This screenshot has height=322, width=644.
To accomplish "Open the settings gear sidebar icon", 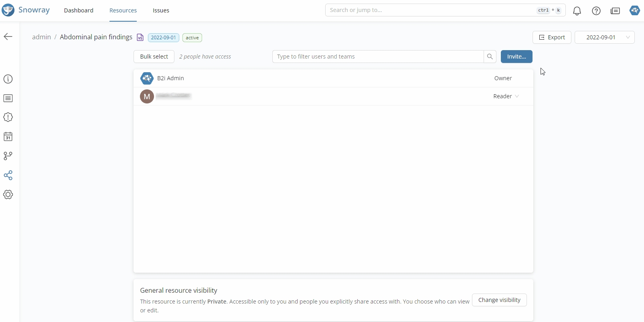I will click(x=8, y=194).
